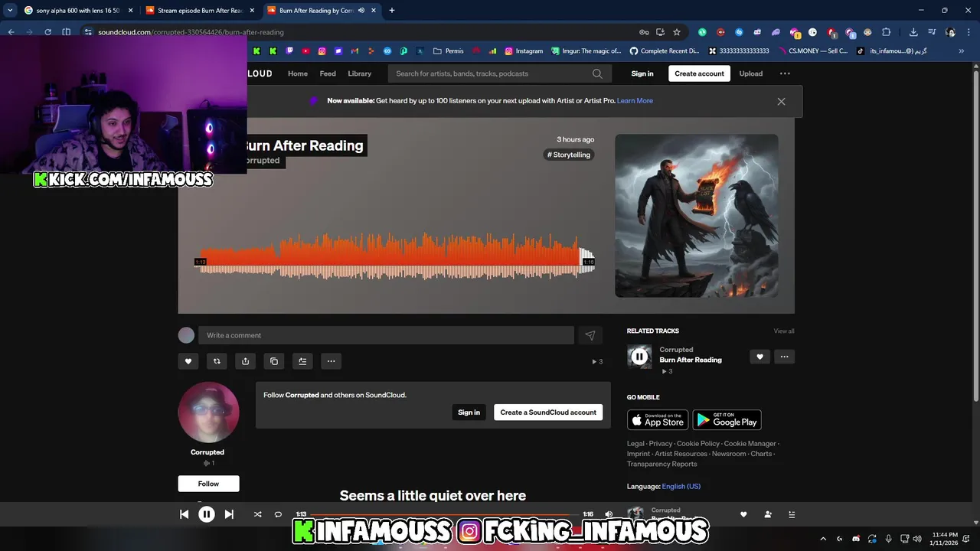Image resolution: width=980 pixels, height=551 pixels.
Task: Sign in from top navigation bar
Action: coord(642,73)
